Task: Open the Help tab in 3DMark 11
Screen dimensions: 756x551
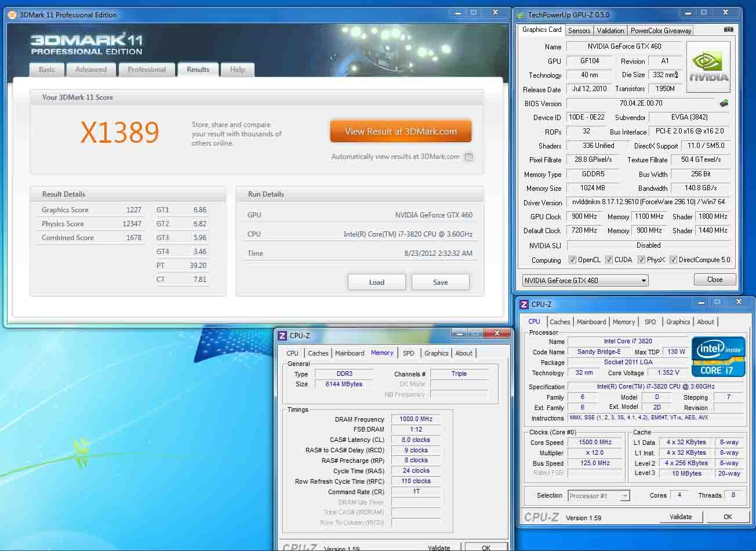Action: point(238,70)
